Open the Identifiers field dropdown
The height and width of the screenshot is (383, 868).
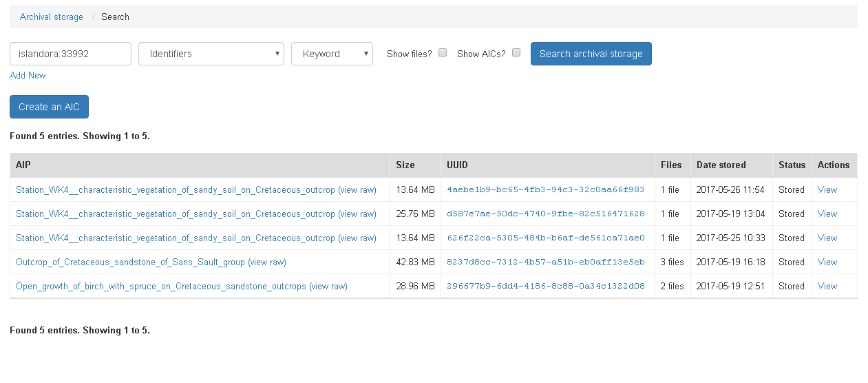pyautogui.click(x=211, y=54)
